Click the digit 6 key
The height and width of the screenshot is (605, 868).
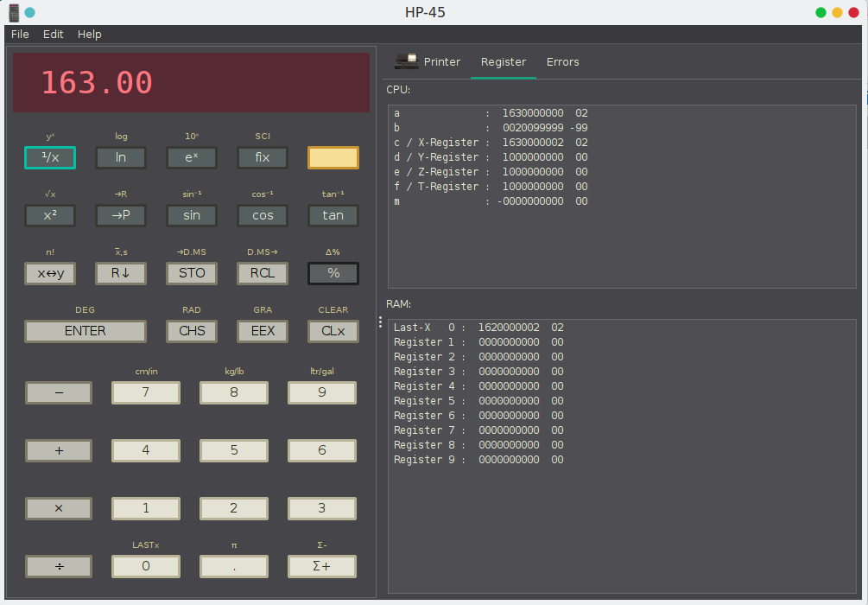pos(321,450)
